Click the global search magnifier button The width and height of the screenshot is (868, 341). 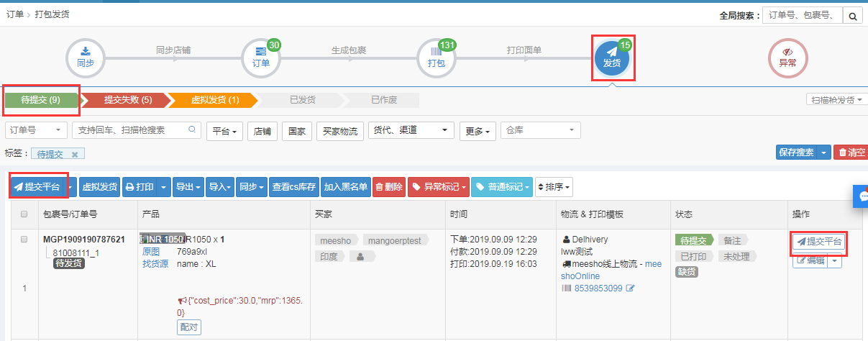851,16
